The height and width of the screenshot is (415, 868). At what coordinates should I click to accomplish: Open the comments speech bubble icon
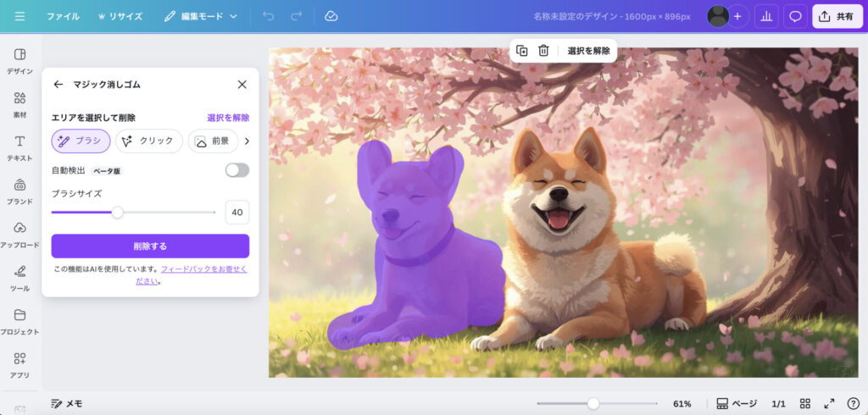point(795,16)
